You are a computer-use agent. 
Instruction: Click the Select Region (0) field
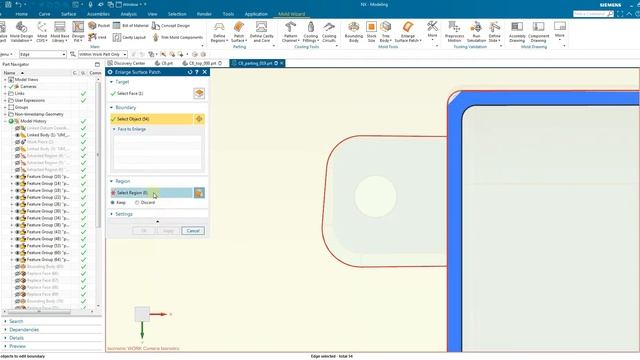[x=151, y=193]
